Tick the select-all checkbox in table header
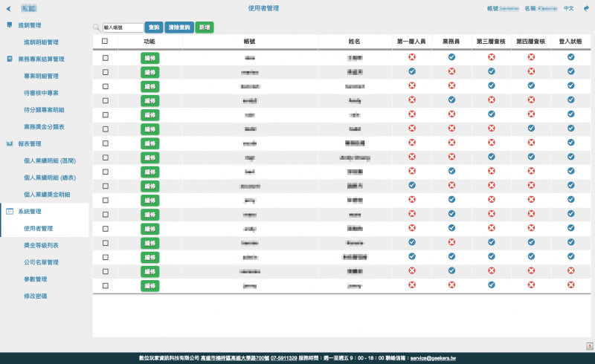 [105, 41]
